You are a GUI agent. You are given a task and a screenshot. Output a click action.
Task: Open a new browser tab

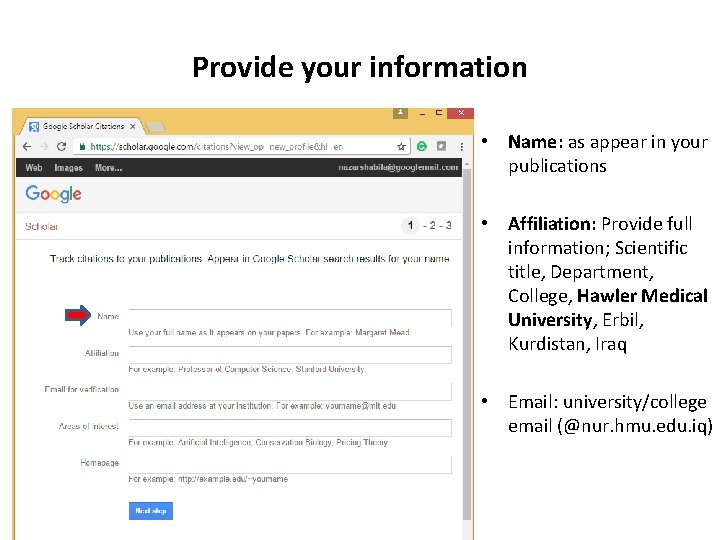156,126
